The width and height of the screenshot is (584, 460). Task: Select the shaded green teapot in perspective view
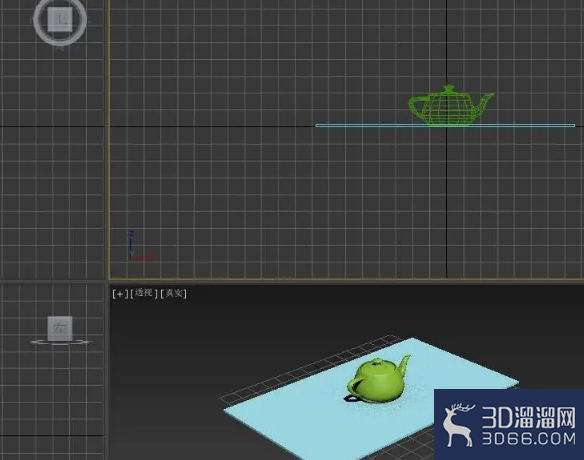point(378,379)
